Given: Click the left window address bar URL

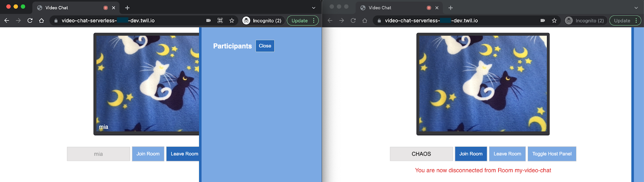Looking at the screenshot, I should click(x=108, y=21).
